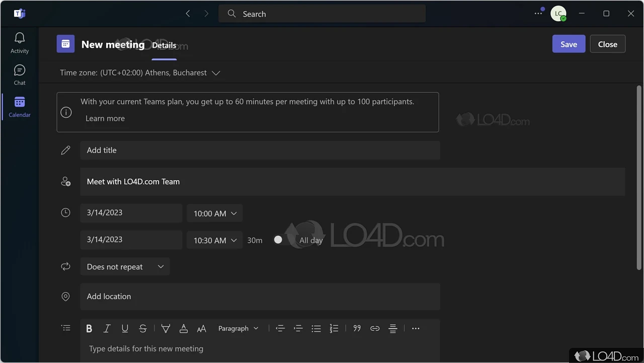Click the Bold formatting icon
The image size is (644, 363).
coord(89,329)
